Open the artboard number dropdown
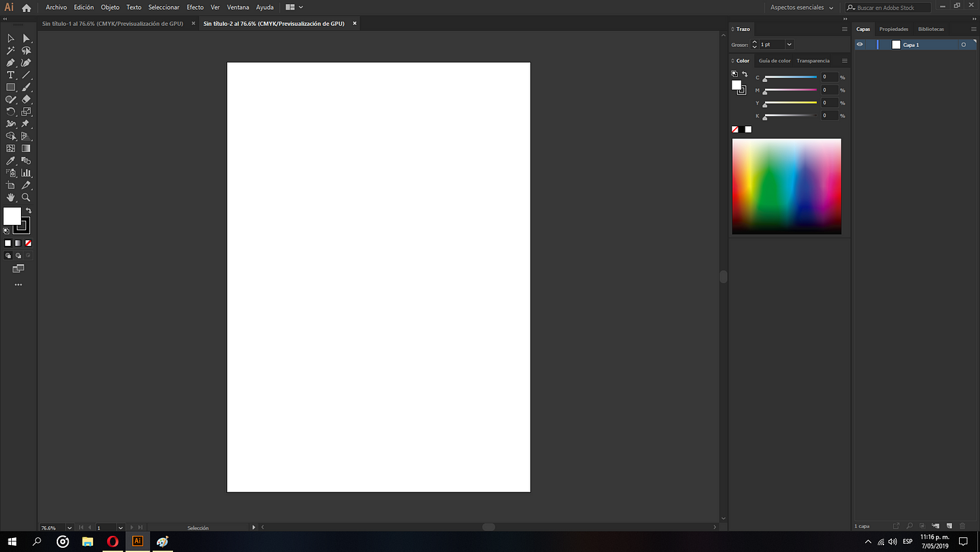The height and width of the screenshot is (552, 980). point(120,527)
